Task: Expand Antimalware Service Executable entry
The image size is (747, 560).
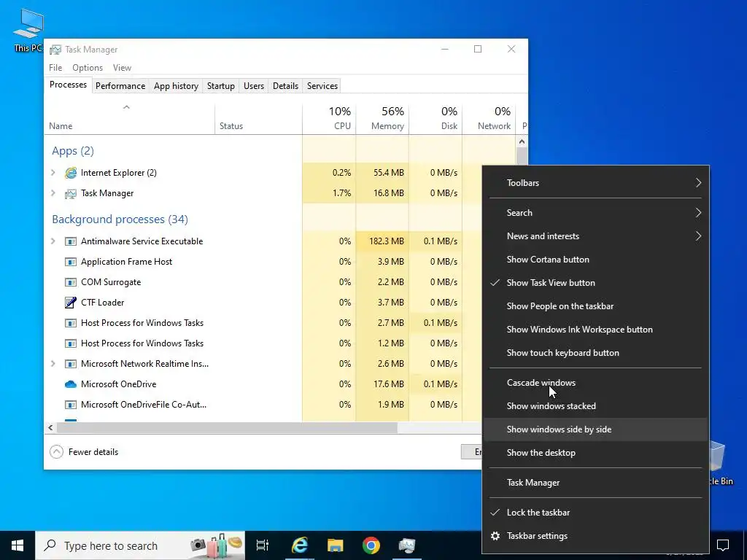Action: tap(53, 241)
